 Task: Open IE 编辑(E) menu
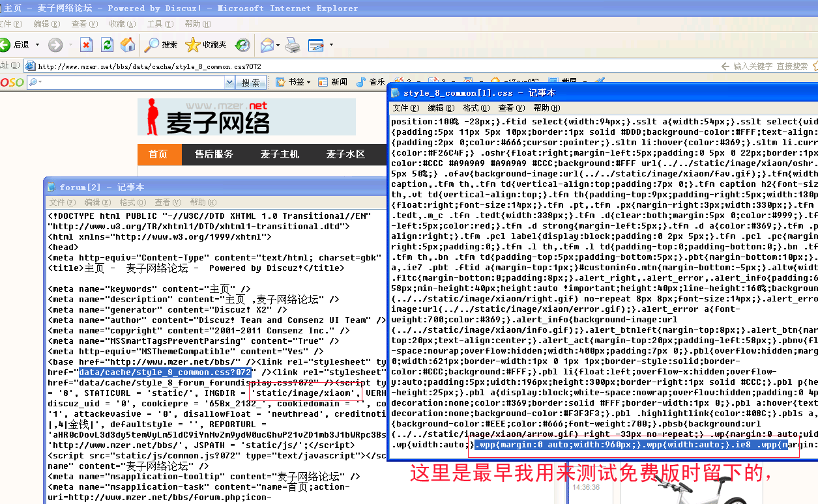[47, 24]
